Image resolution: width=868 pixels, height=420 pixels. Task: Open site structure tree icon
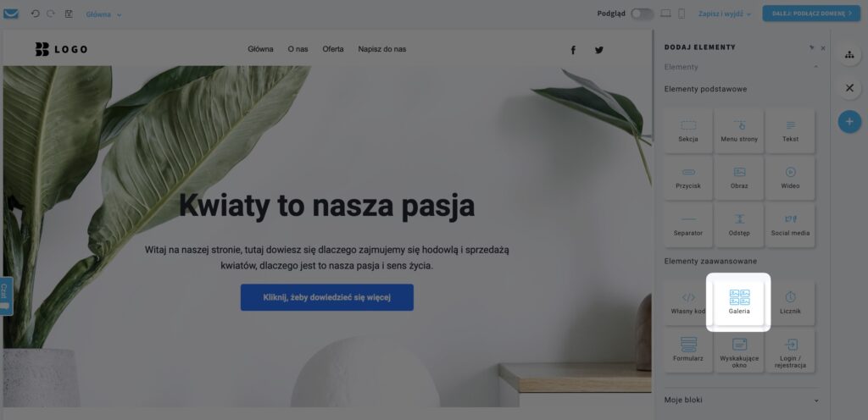pos(849,55)
